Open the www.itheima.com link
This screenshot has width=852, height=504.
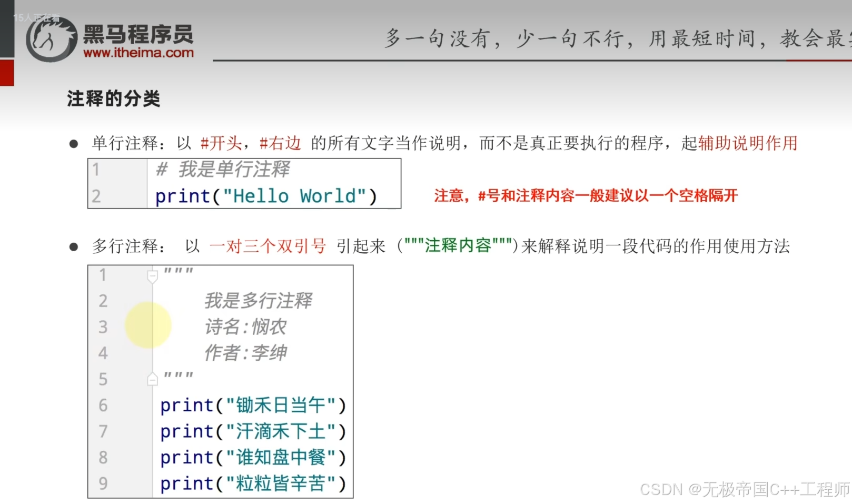138,53
